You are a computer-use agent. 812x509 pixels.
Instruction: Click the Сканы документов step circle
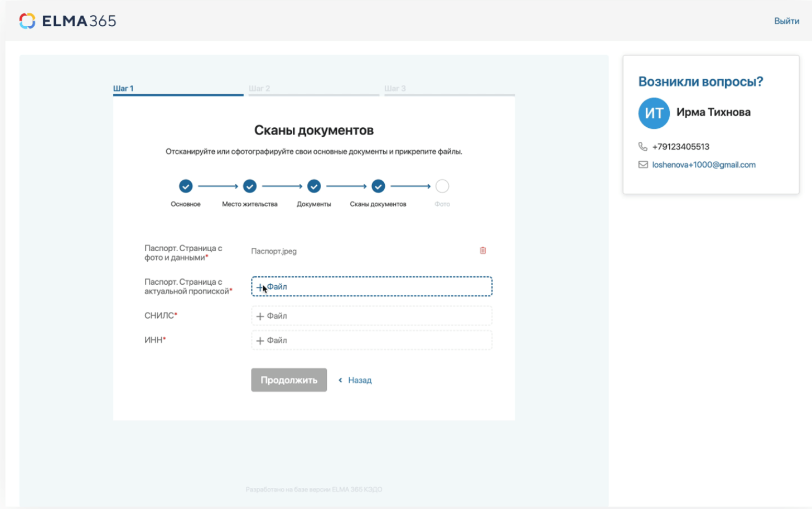(378, 186)
